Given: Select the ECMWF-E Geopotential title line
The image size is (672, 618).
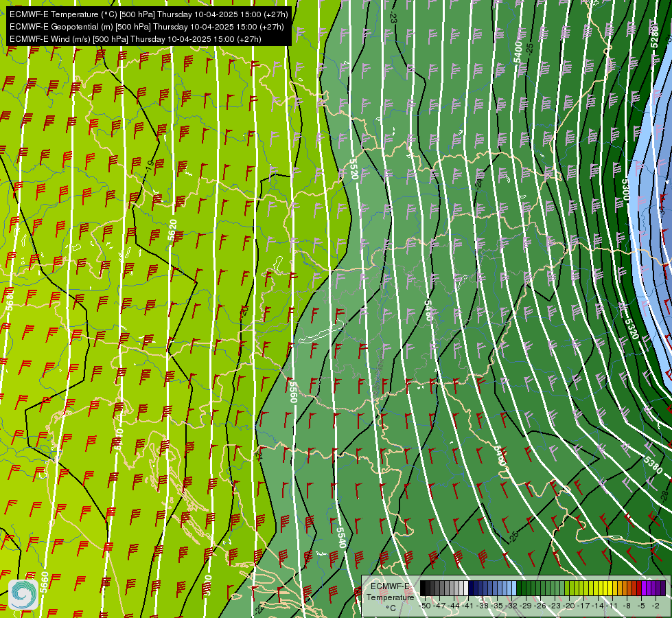Looking at the screenshot, I should [x=147, y=27].
